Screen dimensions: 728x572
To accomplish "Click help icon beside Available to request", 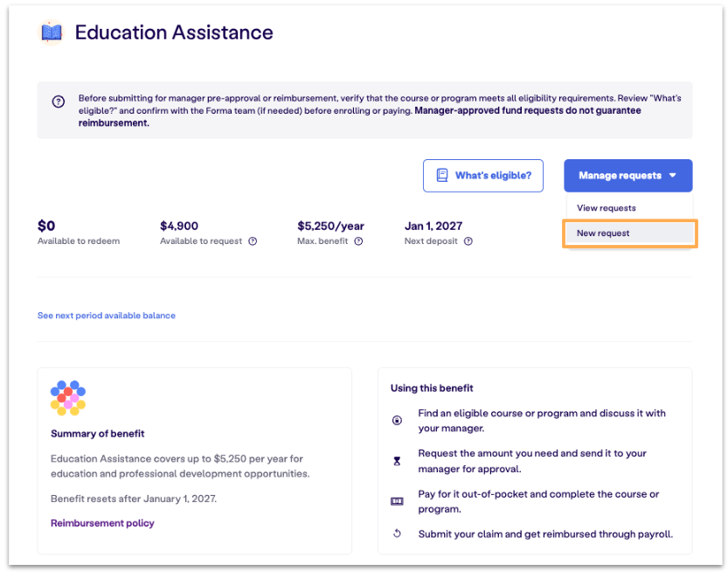I will tap(253, 241).
